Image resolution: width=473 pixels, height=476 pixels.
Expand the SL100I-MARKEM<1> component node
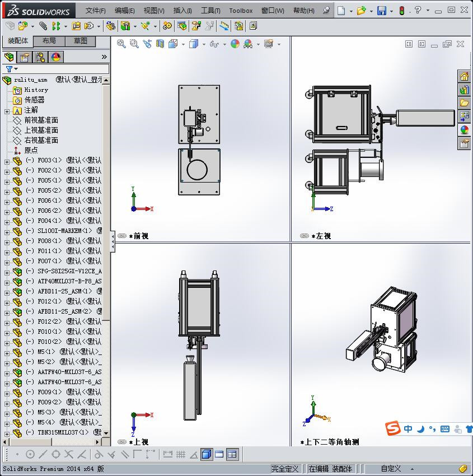coord(7,232)
